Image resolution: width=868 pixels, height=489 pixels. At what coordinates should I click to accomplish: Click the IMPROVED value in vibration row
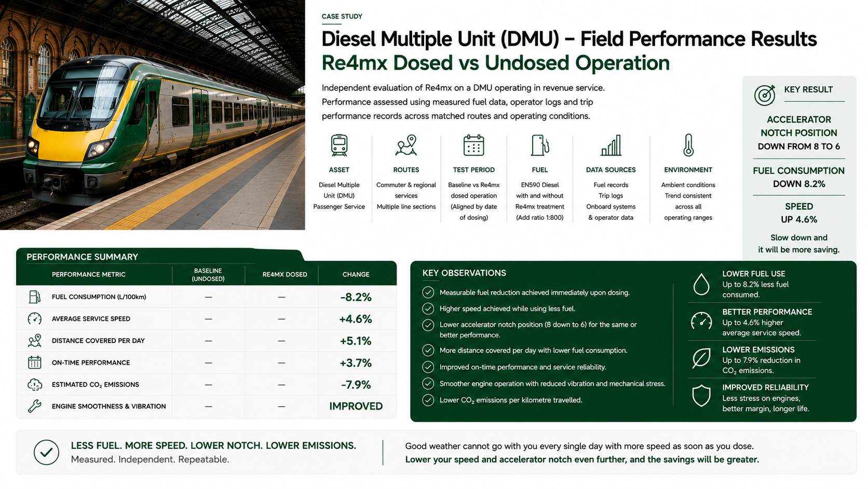[356, 406]
